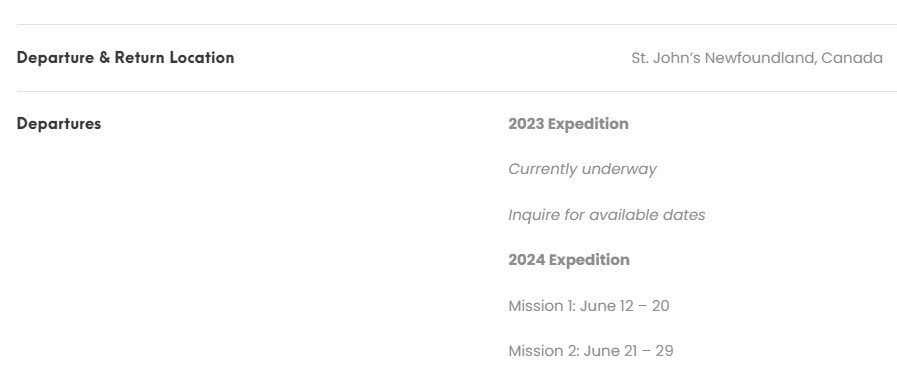The image size is (897, 376).
Task: Click the Departure & Return Location heading
Action: pyautogui.click(x=125, y=57)
